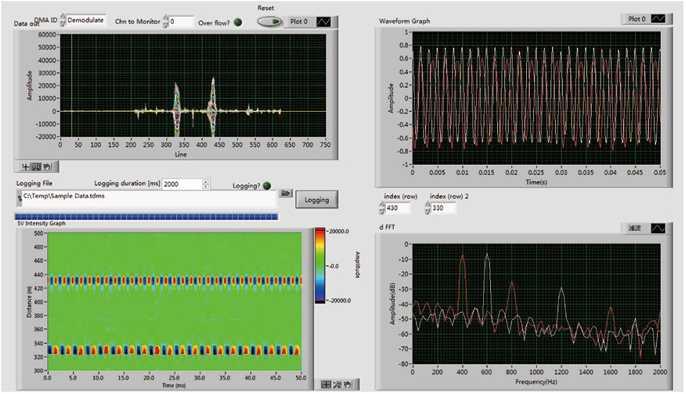Click the Logging? status LED
This screenshot has height=394, width=686.
pos(267,185)
